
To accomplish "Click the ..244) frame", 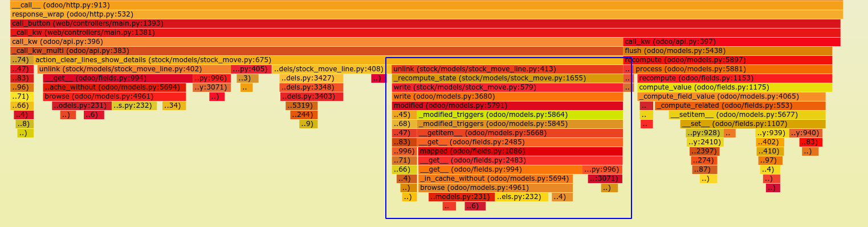I will tap(304, 115).
